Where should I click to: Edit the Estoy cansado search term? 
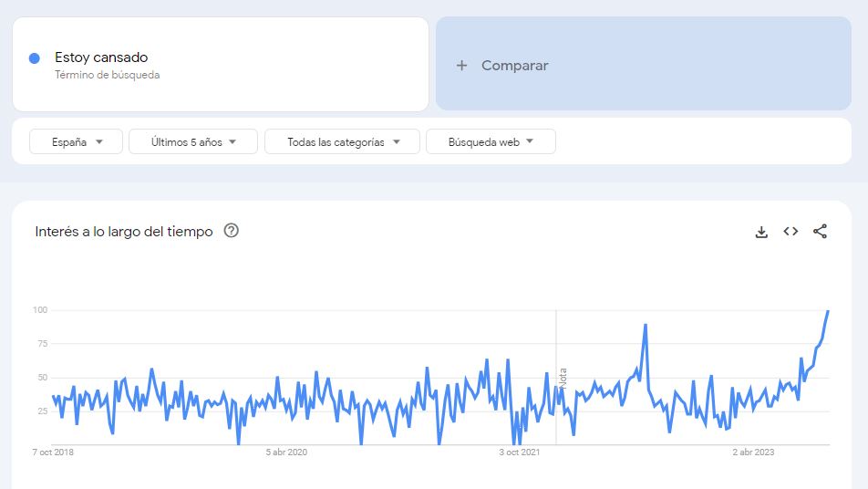(101, 57)
